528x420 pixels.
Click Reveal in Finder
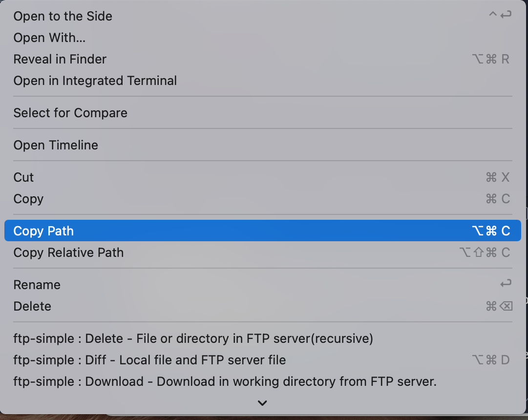[263, 59]
